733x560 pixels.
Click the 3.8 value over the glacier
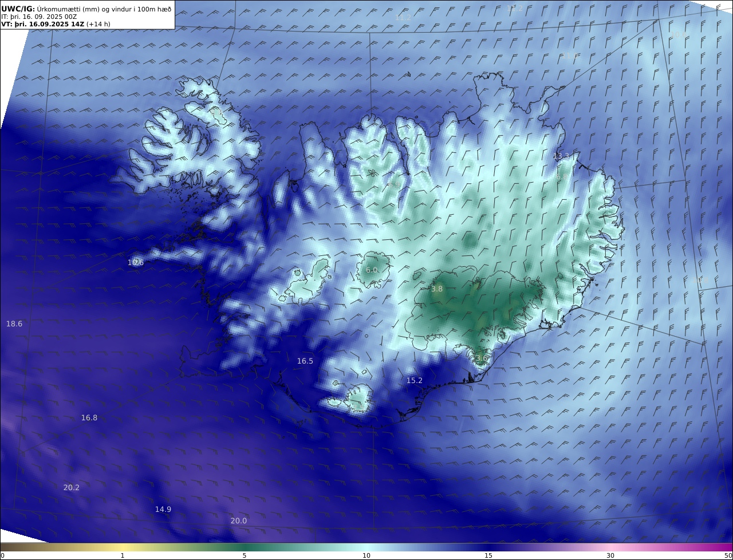[437, 289]
